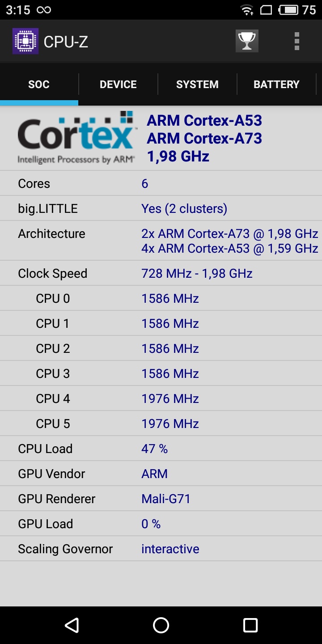Screen dimensions: 322x644
Task: Tap the CPU Load 47 % row
Action: [x=161, y=449]
